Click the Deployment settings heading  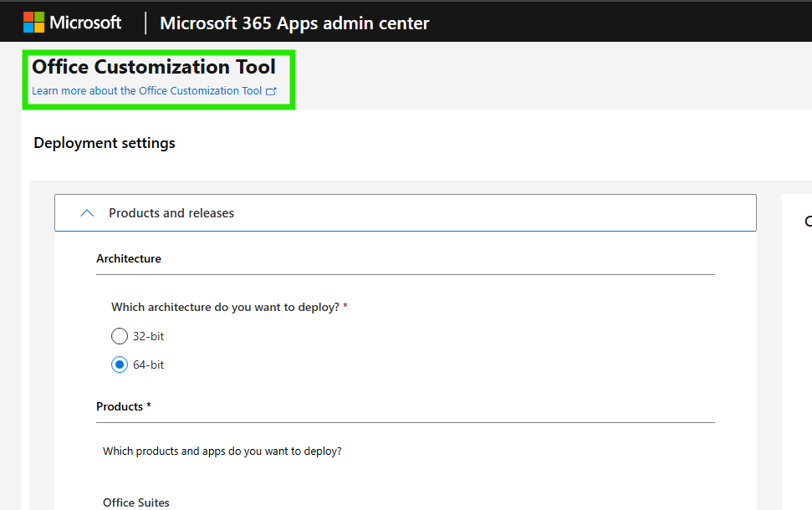pyautogui.click(x=105, y=143)
